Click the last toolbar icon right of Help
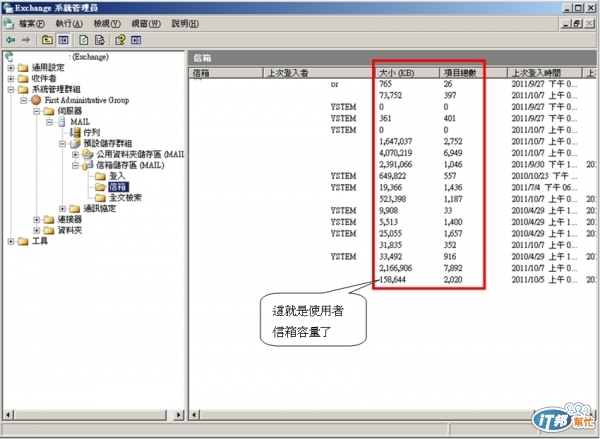This screenshot has width=600, height=439. point(136,40)
